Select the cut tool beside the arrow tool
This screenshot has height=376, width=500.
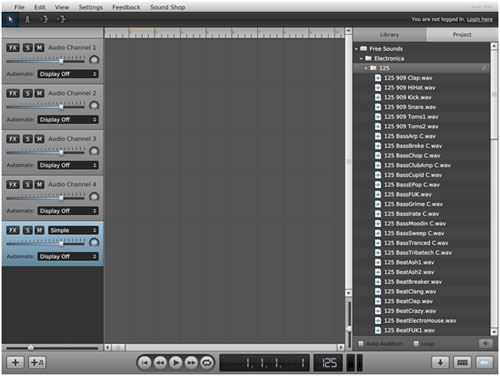click(27, 20)
